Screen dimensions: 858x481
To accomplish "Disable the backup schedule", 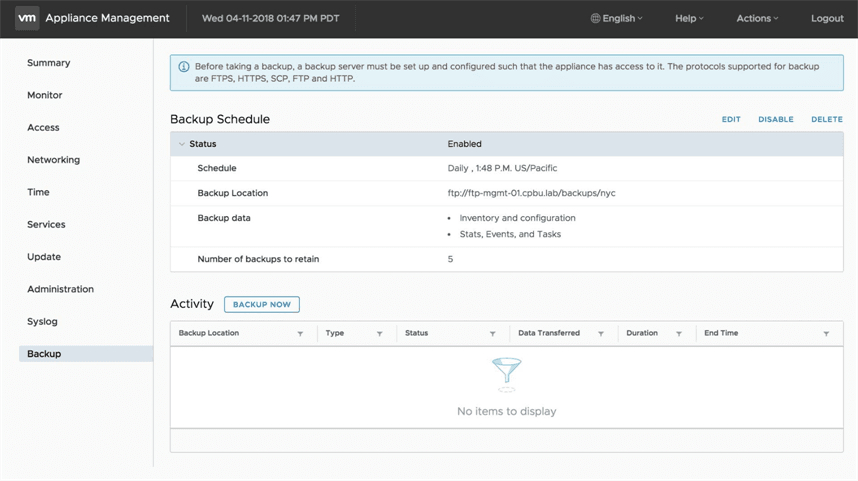I will point(776,120).
